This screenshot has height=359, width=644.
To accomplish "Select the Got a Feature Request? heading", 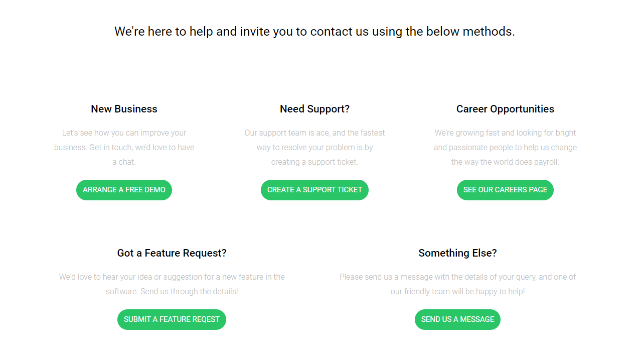I will coord(172,253).
